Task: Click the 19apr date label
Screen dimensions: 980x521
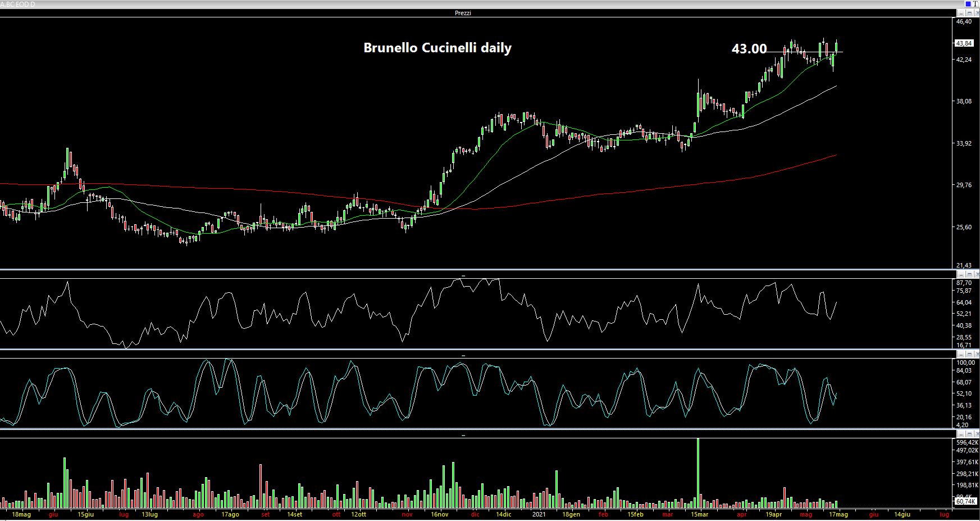Action: [773, 514]
